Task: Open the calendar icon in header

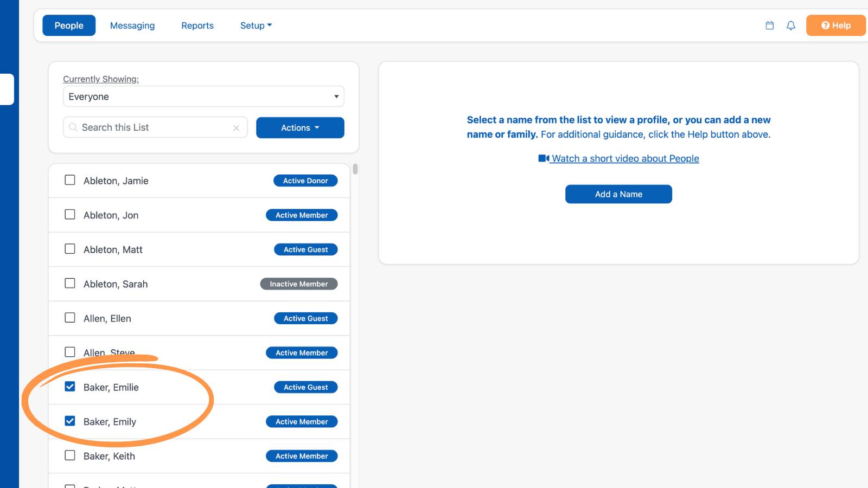Action: [x=769, y=25]
